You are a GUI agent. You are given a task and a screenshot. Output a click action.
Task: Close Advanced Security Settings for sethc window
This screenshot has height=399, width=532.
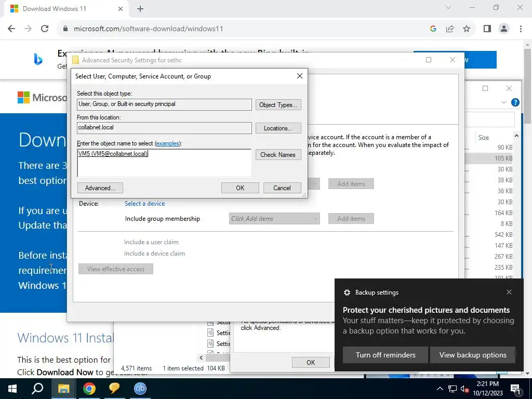pyautogui.click(x=453, y=60)
